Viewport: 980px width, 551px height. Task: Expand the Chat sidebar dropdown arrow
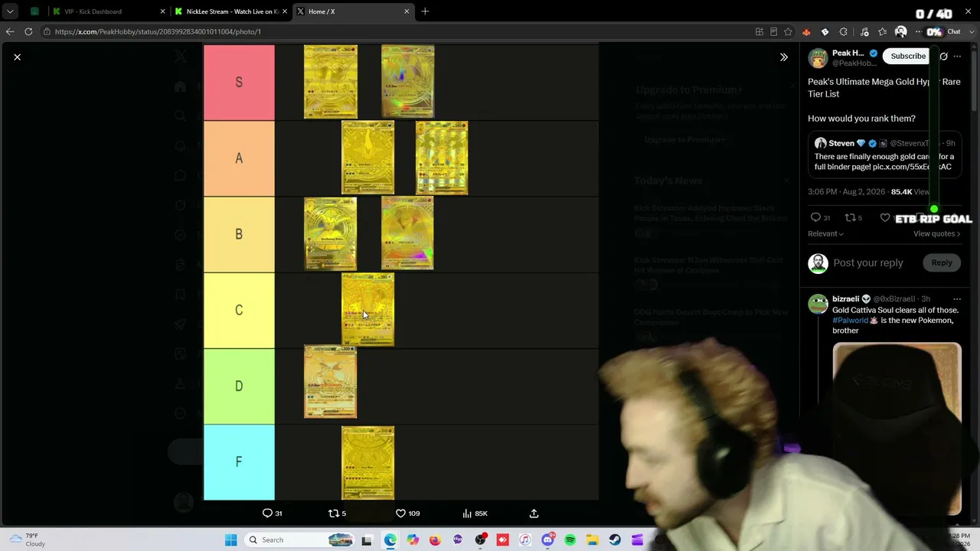970,32
